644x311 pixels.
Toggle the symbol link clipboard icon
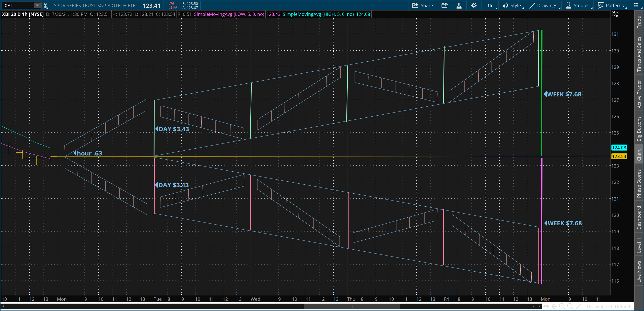(46, 5)
